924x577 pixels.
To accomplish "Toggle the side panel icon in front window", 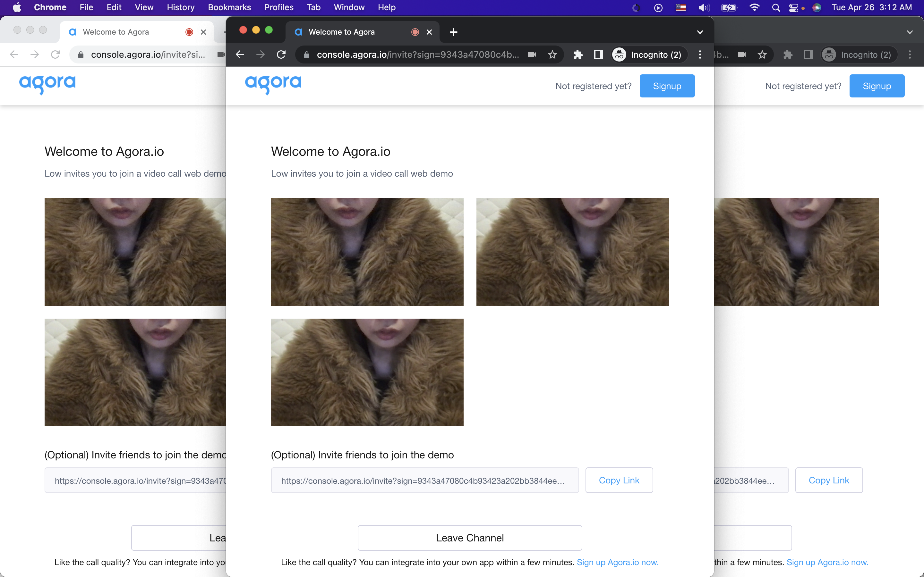I will click(x=598, y=54).
